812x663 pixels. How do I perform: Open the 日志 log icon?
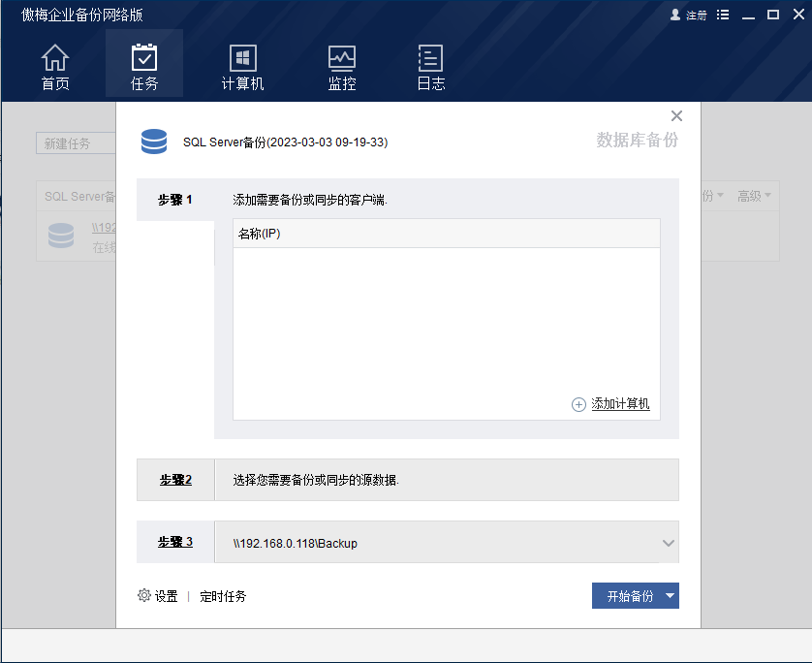pyautogui.click(x=431, y=58)
